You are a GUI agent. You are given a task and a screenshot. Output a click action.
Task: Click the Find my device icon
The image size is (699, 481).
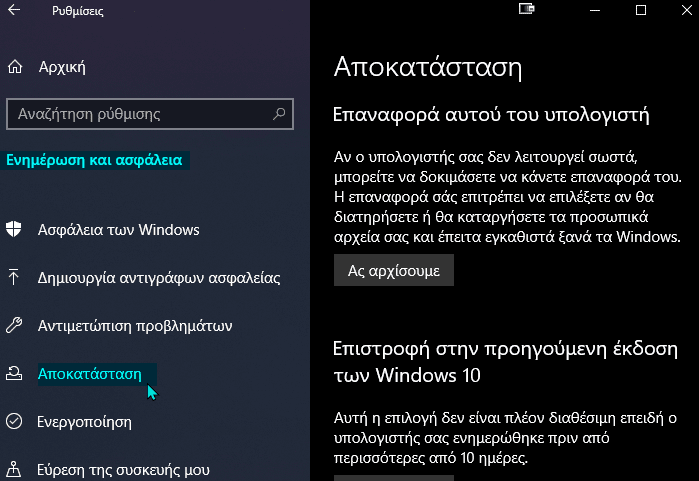coord(14,469)
